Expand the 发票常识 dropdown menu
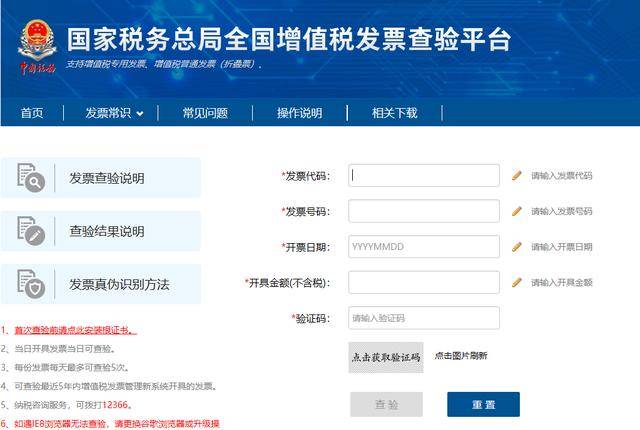The height and width of the screenshot is (430, 640). 114,113
